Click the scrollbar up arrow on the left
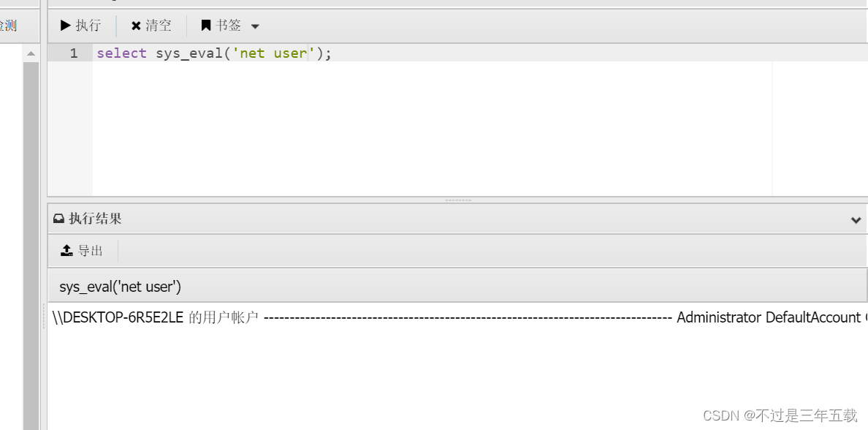This screenshot has height=430, width=868. pyautogui.click(x=30, y=53)
